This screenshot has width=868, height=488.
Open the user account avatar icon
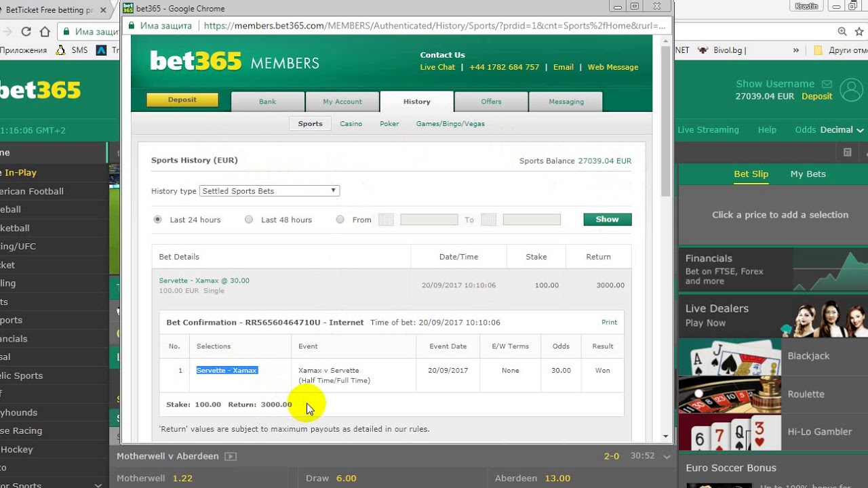tap(850, 90)
